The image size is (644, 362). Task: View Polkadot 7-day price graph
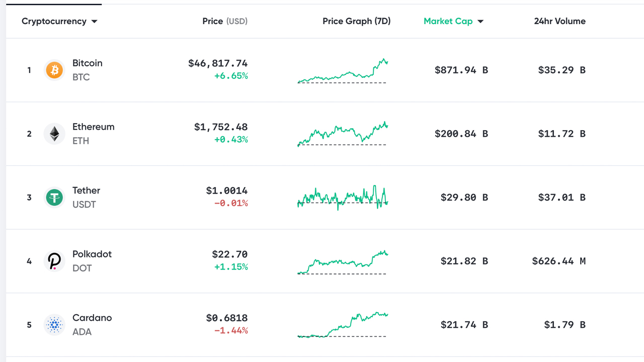pyautogui.click(x=343, y=262)
